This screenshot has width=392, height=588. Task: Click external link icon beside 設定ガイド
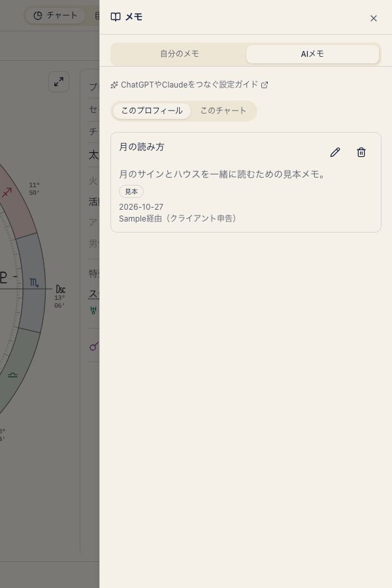[265, 85]
